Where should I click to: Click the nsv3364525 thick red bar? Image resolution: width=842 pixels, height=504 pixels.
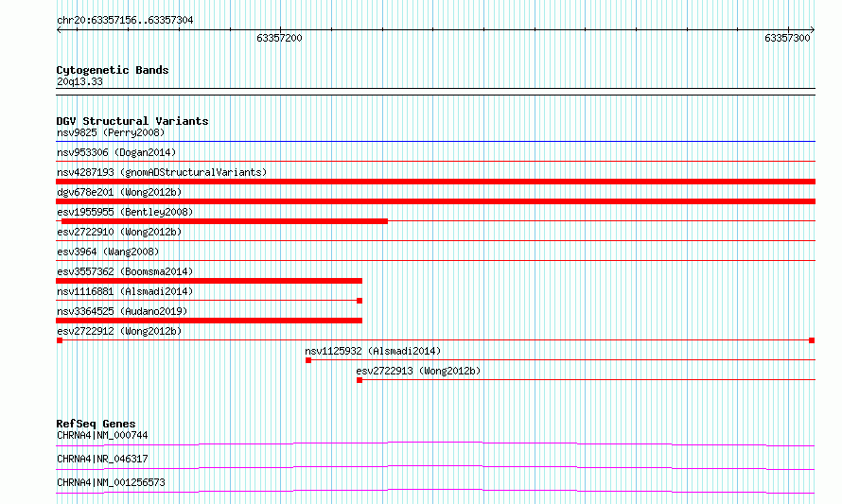pos(209,321)
